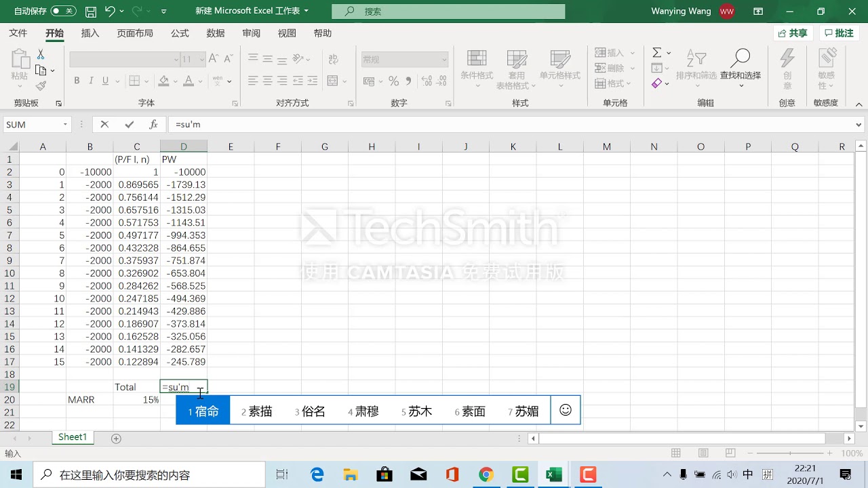Open the Windows Start menu
This screenshot has width=868, height=488.
click(16, 474)
